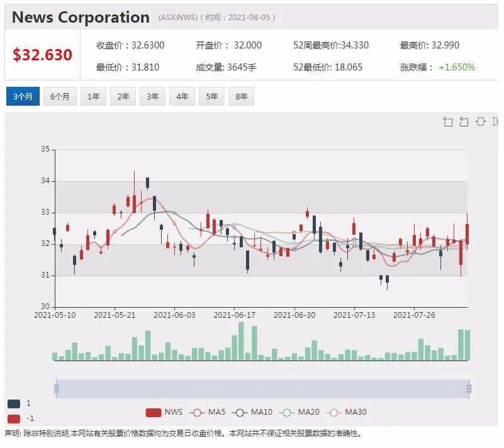
Task: Click the 2021-07-26 x-axis date label
Action: point(414,315)
